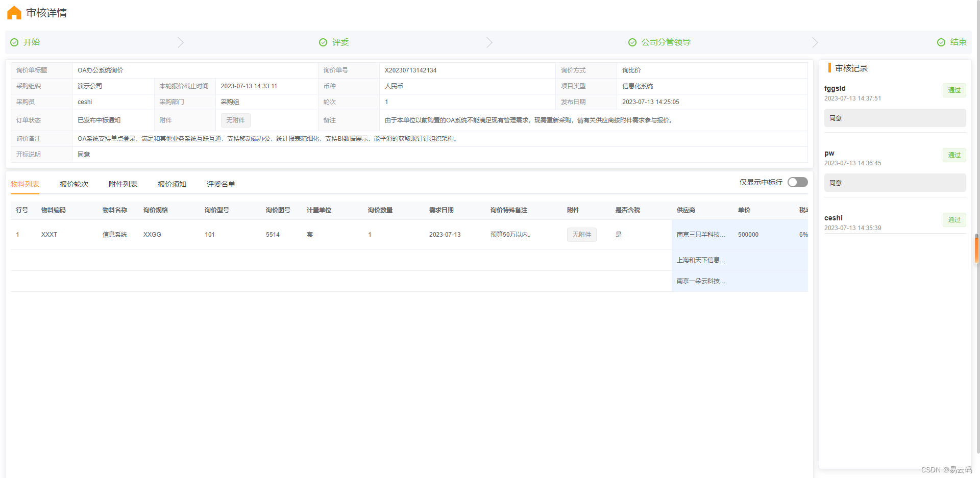
Task: Select the 评委 workflow step label
Action: [340, 42]
